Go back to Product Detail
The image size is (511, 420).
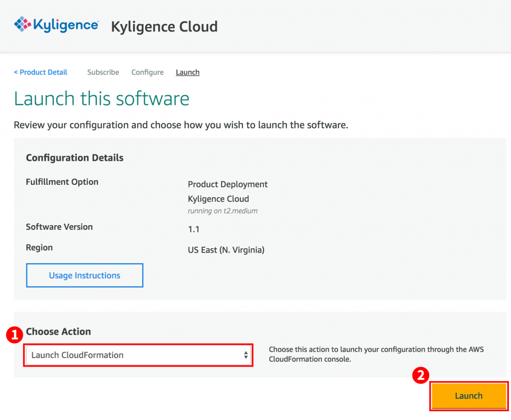click(40, 72)
